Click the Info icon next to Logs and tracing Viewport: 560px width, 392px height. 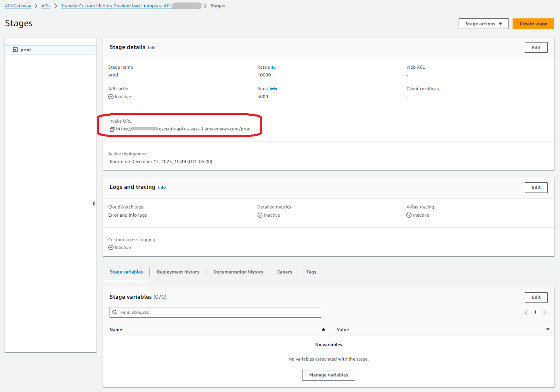tap(161, 187)
